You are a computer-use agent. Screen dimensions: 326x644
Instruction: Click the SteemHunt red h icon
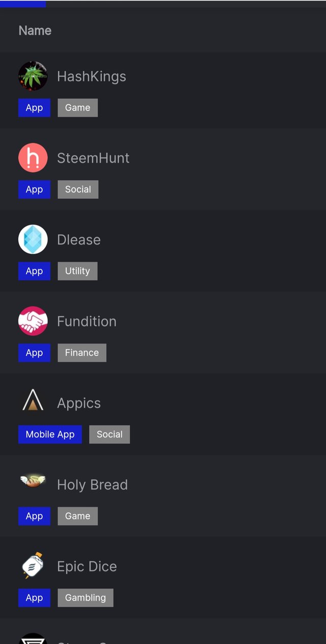click(x=33, y=157)
